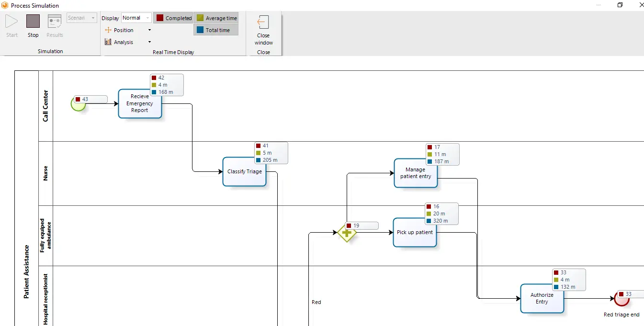Click the completed count 42 on Recieve Emergency Report
Image resolution: width=644 pixels, height=326 pixels.
[x=161, y=78]
